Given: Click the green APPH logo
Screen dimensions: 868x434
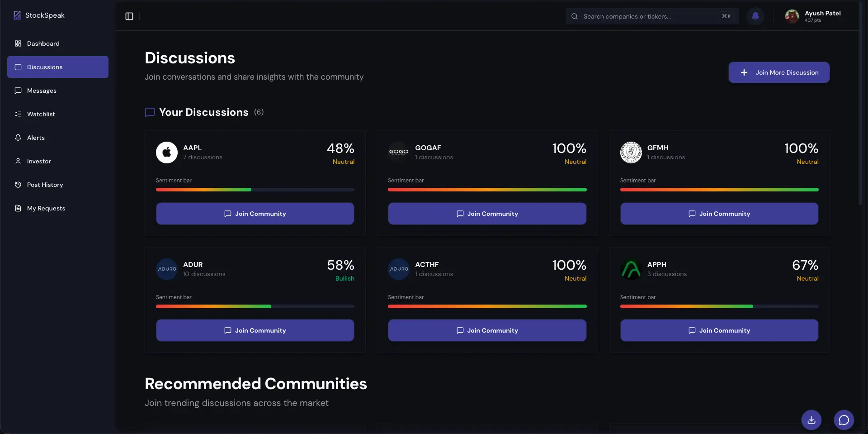Looking at the screenshot, I should click(631, 269).
